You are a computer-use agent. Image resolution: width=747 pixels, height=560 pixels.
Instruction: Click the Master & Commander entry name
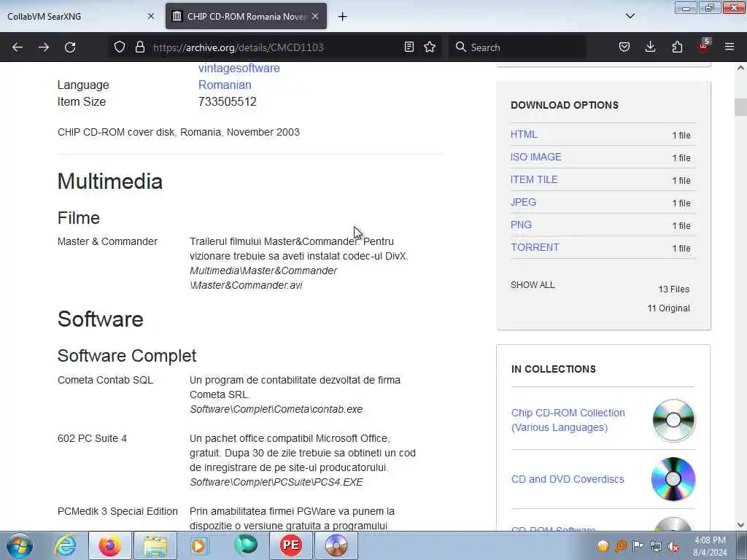(107, 241)
